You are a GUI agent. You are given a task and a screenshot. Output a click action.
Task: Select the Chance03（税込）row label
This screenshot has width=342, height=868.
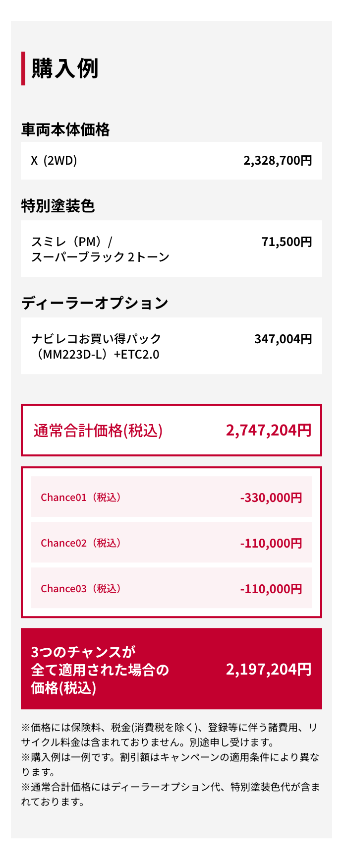point(81,589)
